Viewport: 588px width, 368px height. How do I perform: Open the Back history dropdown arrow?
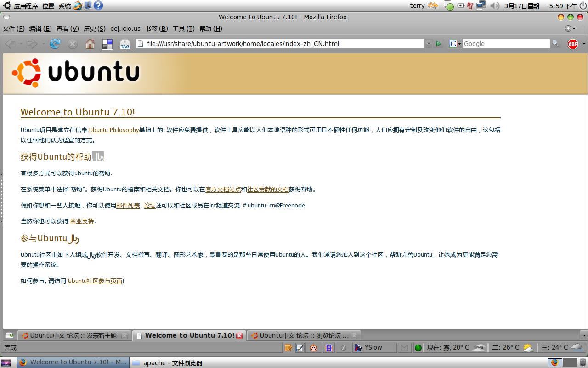(x=20, y=44)
